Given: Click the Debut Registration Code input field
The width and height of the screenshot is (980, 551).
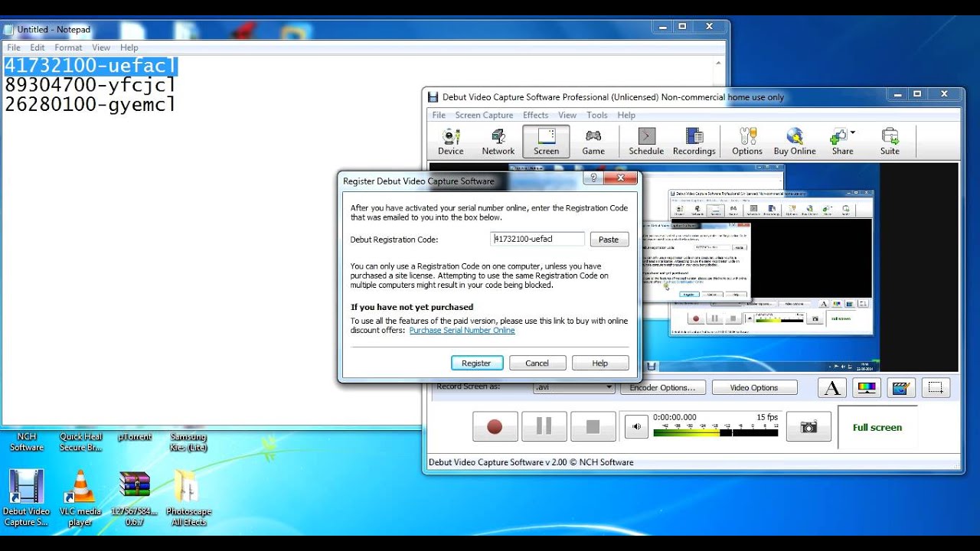Looking at the screenshot, I should (537, 239).
